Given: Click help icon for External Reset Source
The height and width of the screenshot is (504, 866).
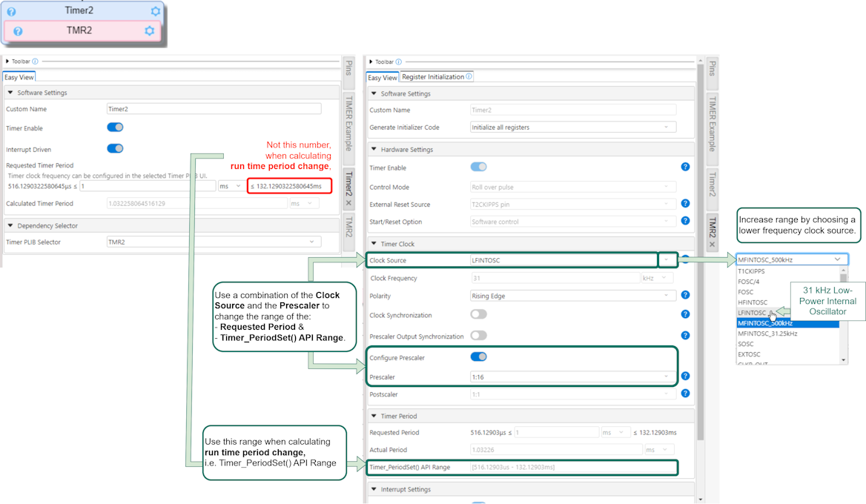Looking at the screenshot, I should pos(685,203).
